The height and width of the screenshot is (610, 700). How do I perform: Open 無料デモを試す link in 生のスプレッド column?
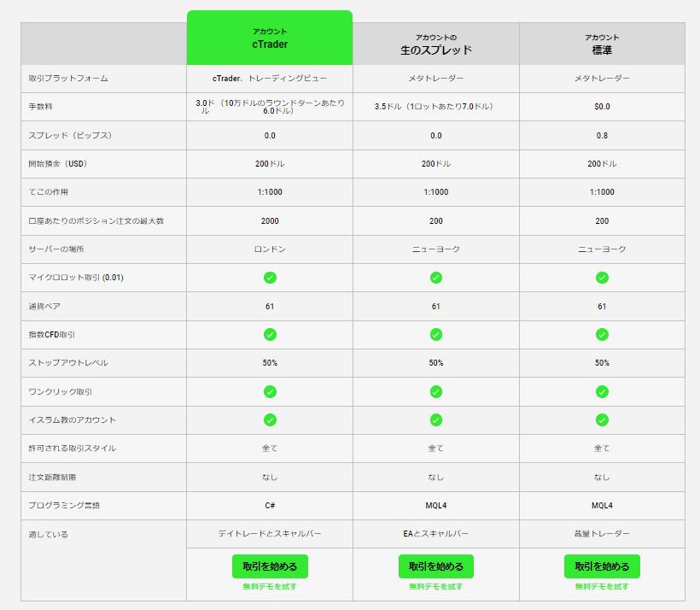[435, 586]
